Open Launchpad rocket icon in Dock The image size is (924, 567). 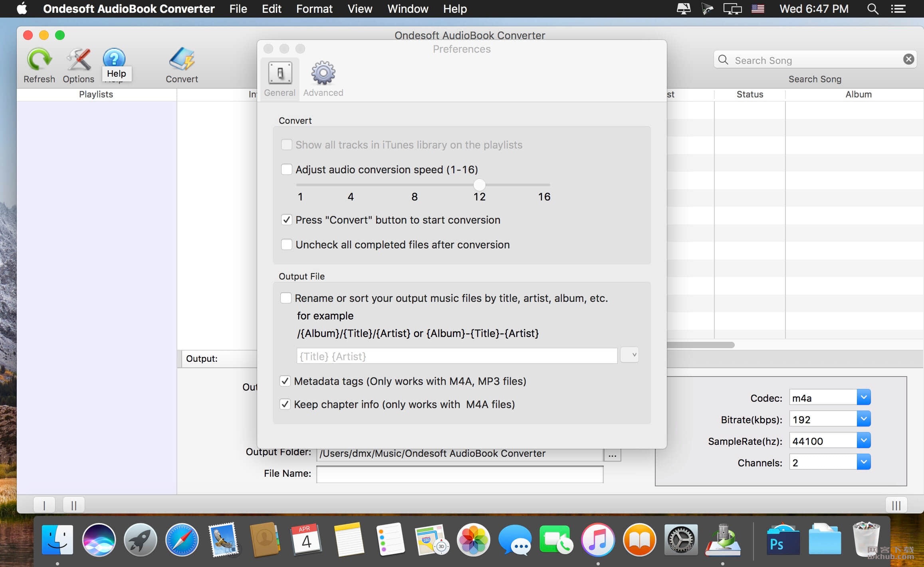[x=140, y=540]
